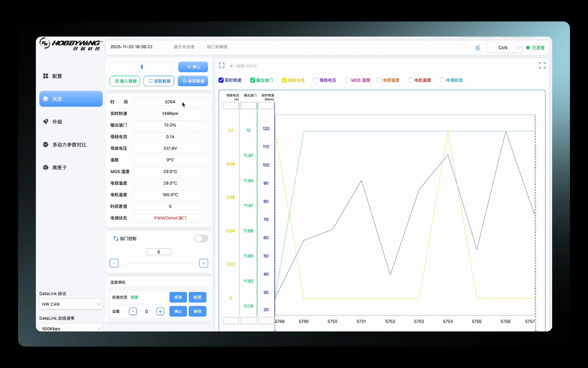Viewport: 588px width, 368px height.
Task: Open the 多动力参数对比 page
Action: coord(71,145)
